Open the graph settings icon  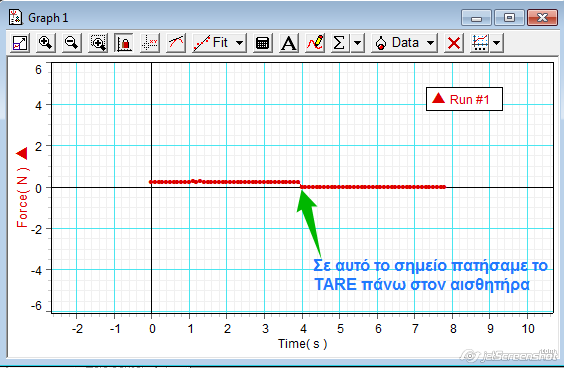tap(480, 43)
